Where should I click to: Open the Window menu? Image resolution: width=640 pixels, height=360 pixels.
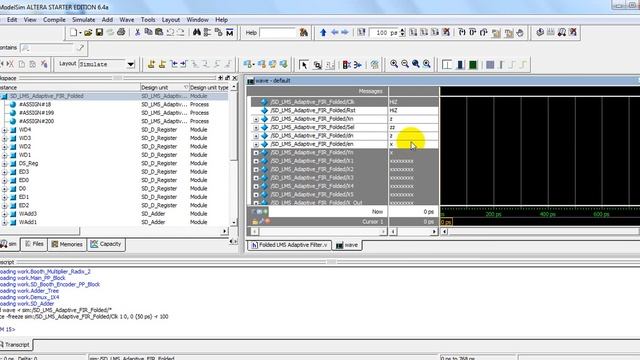[x=198, y=20]
